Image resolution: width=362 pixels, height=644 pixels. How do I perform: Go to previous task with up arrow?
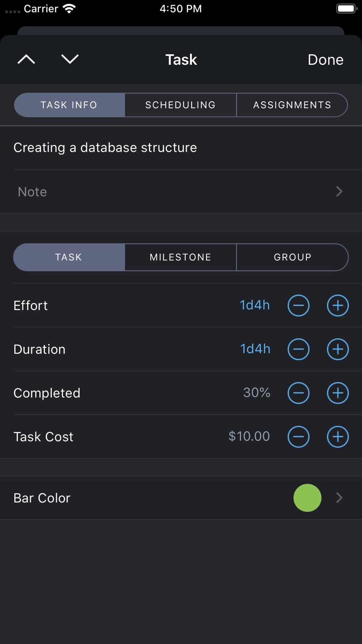click(26, 59)
